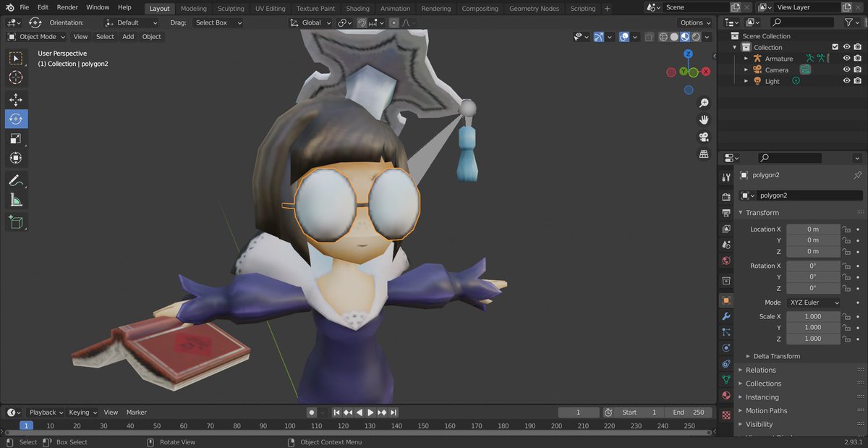
Task: Open the rotation Mode XYZ Euler dropdown
Action: pyautogui.click(x=813, y=303)
